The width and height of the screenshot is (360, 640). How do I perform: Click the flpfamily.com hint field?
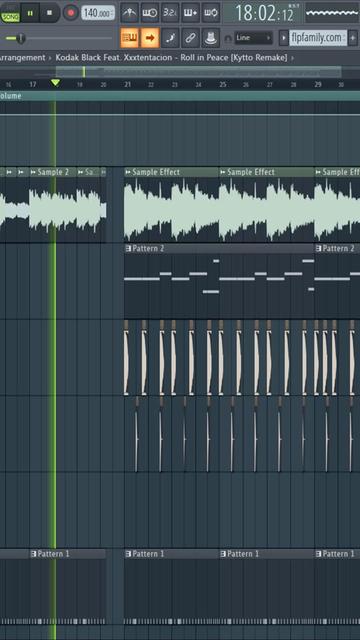pyautogui.click(x=318, y=38)
